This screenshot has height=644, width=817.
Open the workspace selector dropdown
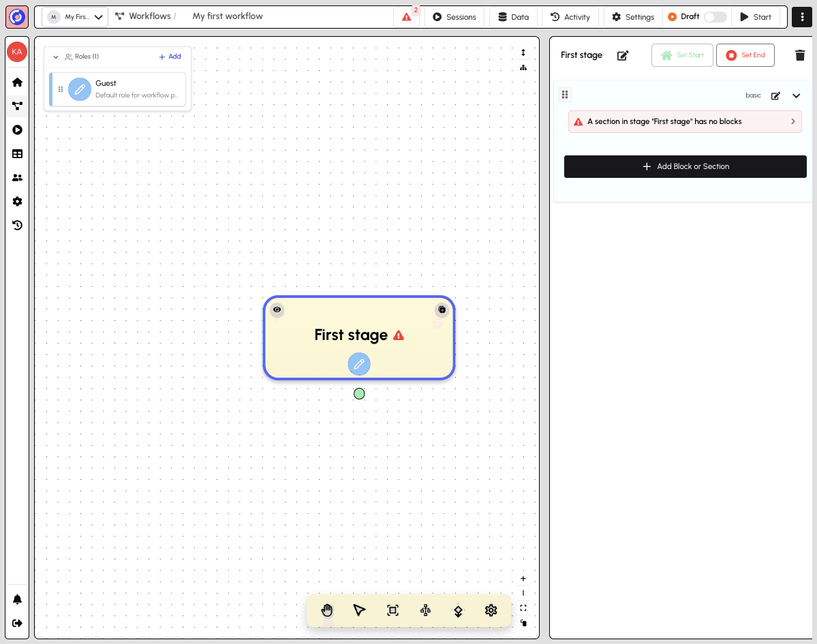point(75,17)
